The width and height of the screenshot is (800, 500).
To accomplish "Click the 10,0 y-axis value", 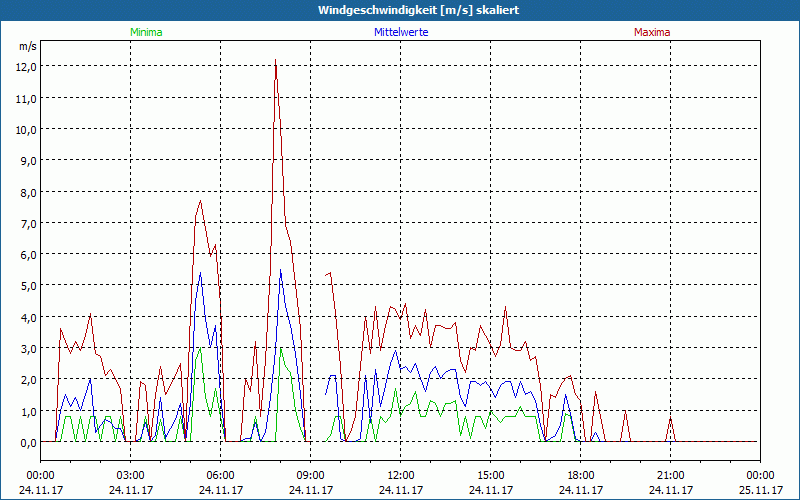I will (x=28, y=130).
